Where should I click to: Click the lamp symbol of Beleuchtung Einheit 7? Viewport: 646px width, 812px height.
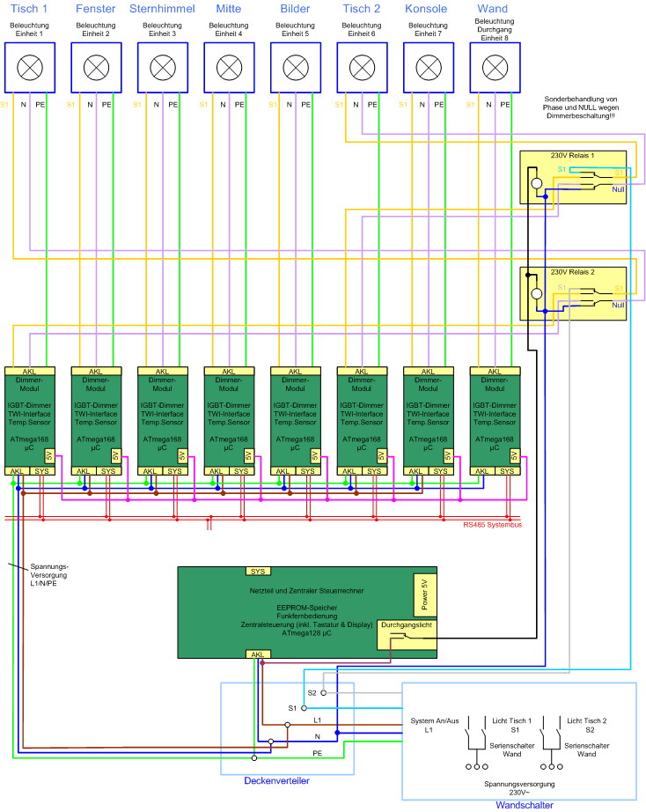[429, 67]
